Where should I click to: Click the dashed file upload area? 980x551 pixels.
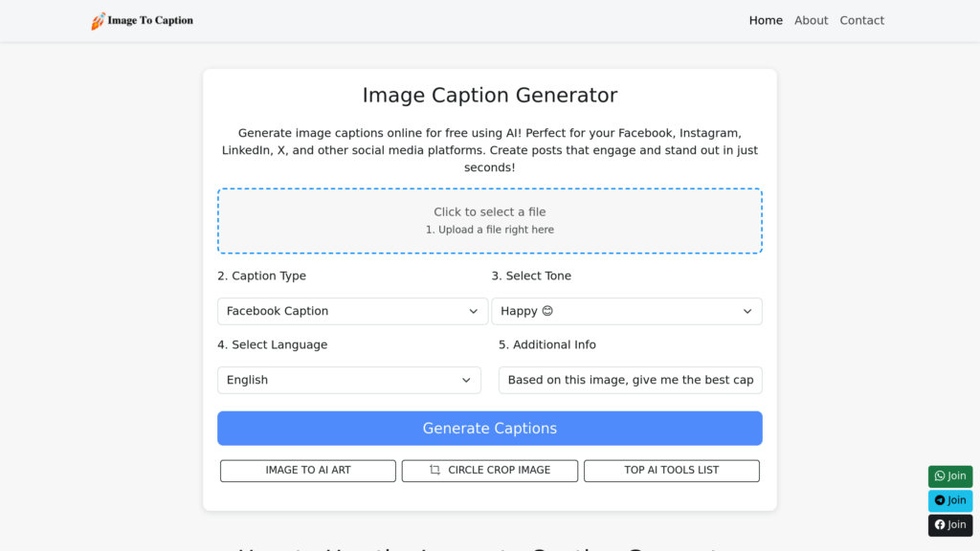point(490,221)
